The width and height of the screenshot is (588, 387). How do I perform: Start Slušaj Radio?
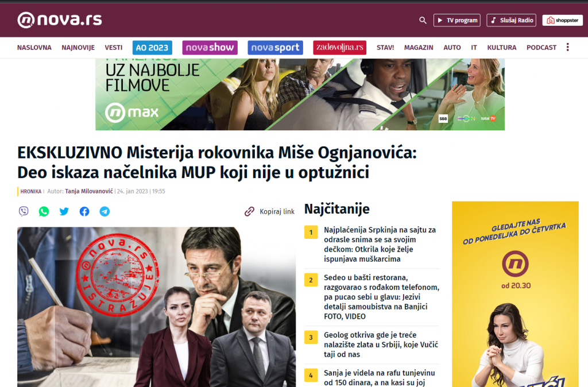pyautogui.click(x=511, y=20)
